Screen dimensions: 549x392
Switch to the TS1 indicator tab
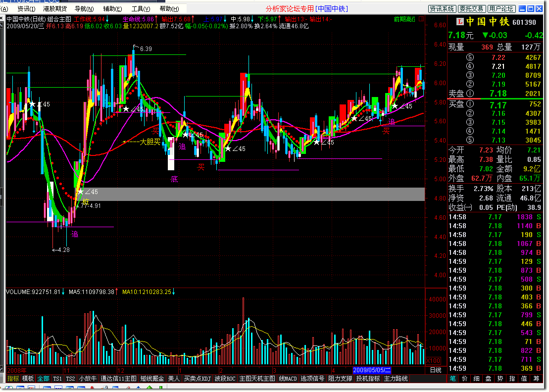[57, 379]
